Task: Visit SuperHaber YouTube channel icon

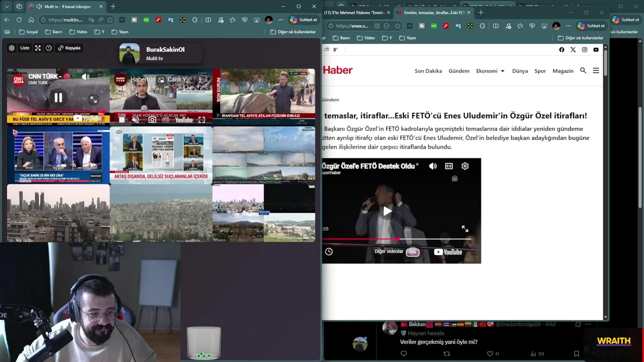Action: (x=596, y=50)
